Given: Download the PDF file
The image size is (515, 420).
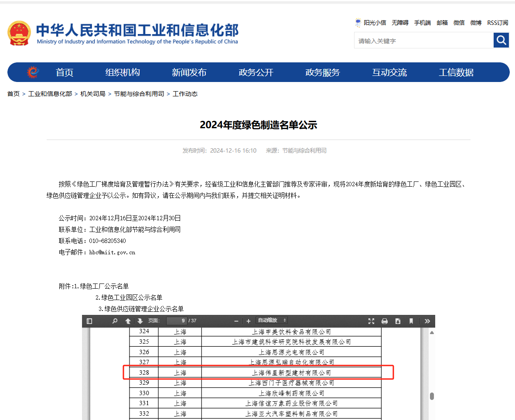Looking at the screenshot, I should pyautogui.click(x=398, y=321).
